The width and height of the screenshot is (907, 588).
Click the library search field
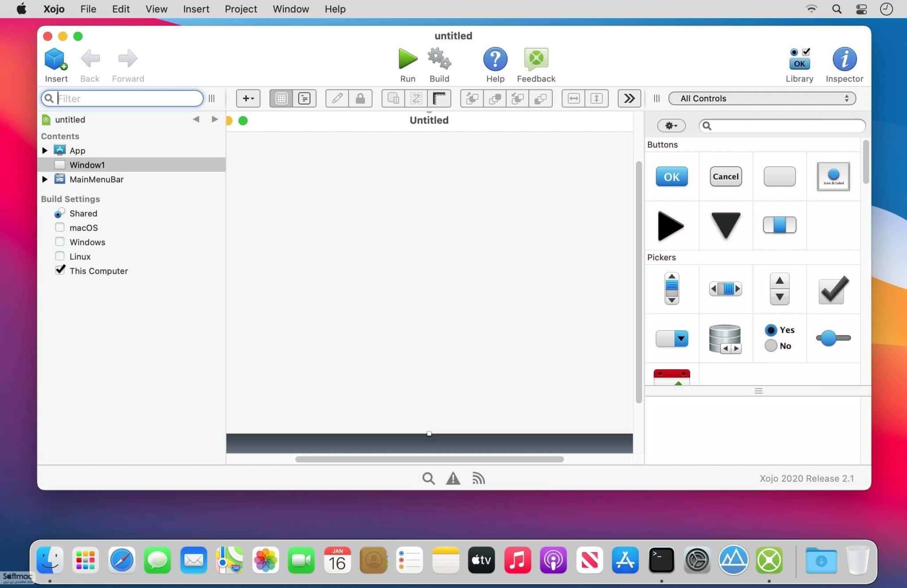point(782,126)
